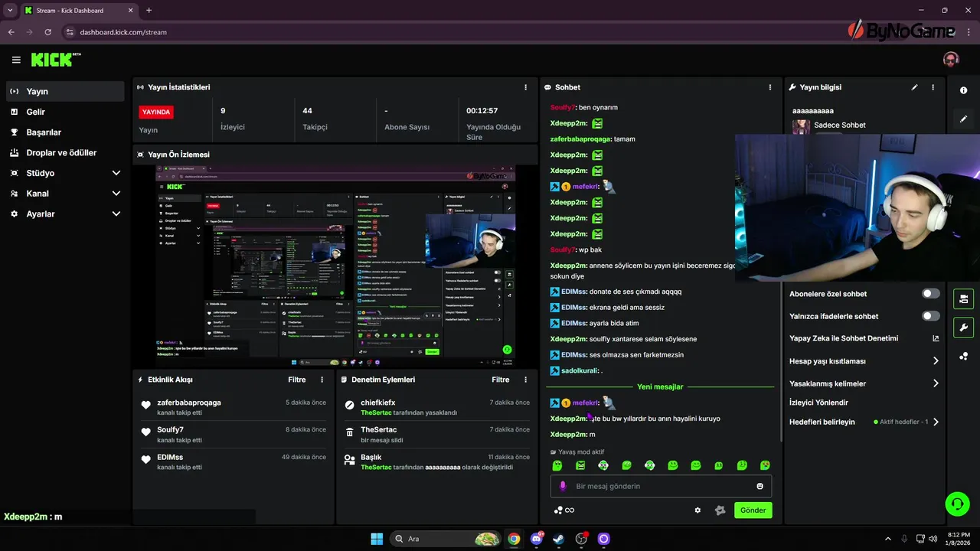Viewport: 980px width, 551px height.
Task: Insert the angry square green emote
Action: point(580,465)
